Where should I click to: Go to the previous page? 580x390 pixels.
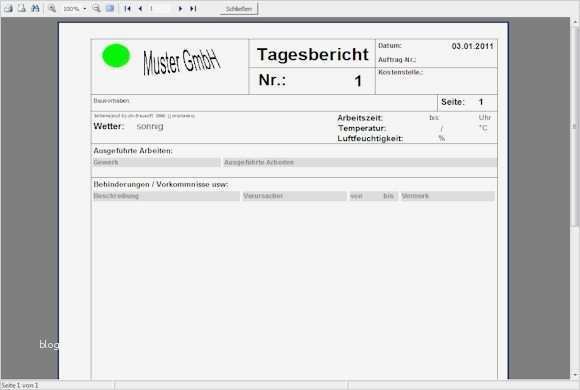pos(140,9)
